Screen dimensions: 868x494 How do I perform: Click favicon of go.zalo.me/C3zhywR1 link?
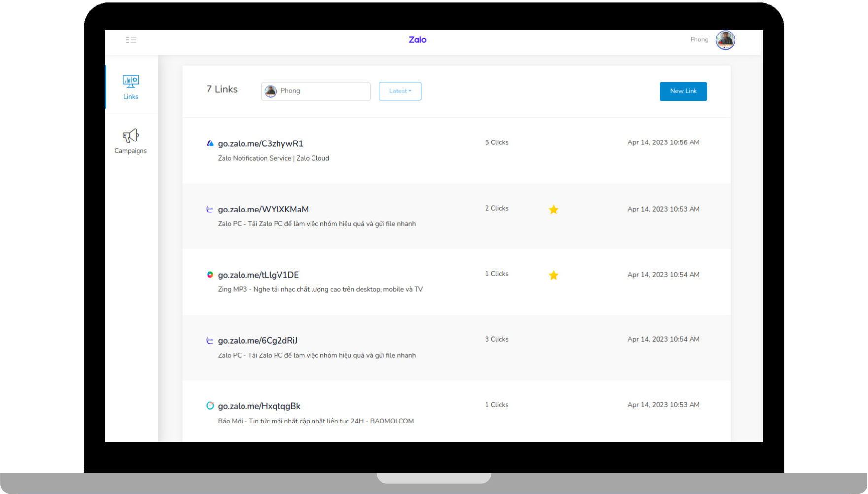(x=210, y=143)
